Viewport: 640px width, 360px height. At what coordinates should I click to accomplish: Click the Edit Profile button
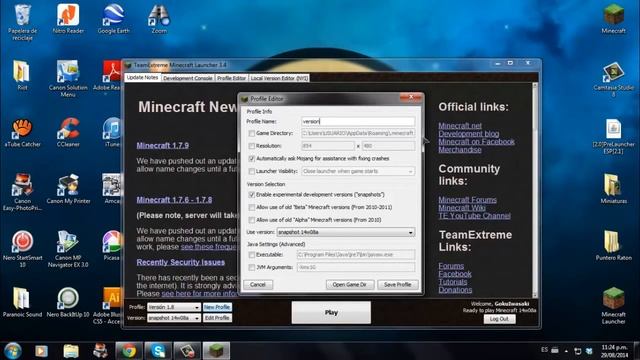click(217, 318)
